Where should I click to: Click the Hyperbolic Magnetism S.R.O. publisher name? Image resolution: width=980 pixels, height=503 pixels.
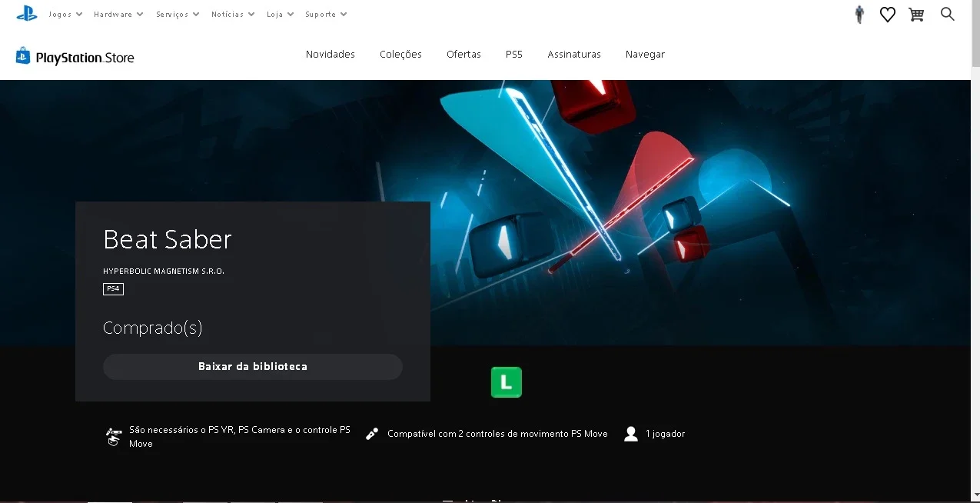[164, 271]
